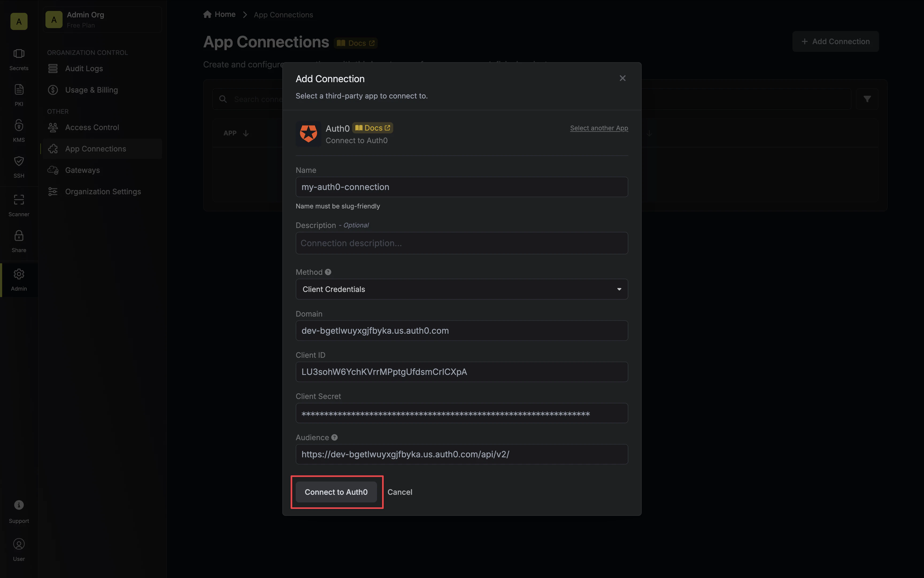Open the Share section icon
The width and height of the screenshot is (924, 578).
pyautogui.click(x=19, y=235)
